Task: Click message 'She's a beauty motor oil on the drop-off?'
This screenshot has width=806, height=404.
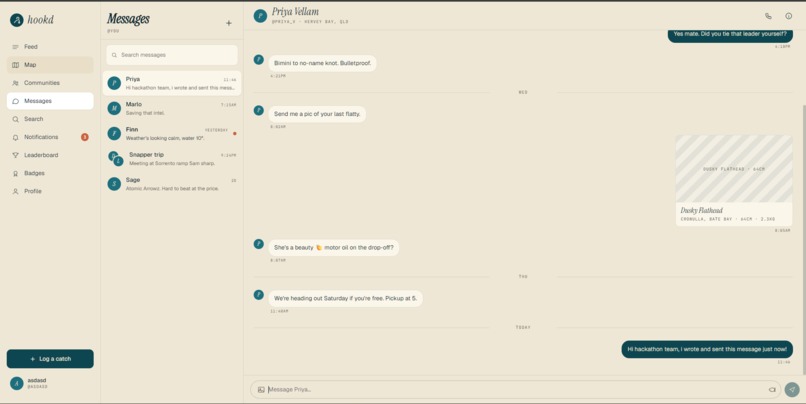Action: (334, 247)
